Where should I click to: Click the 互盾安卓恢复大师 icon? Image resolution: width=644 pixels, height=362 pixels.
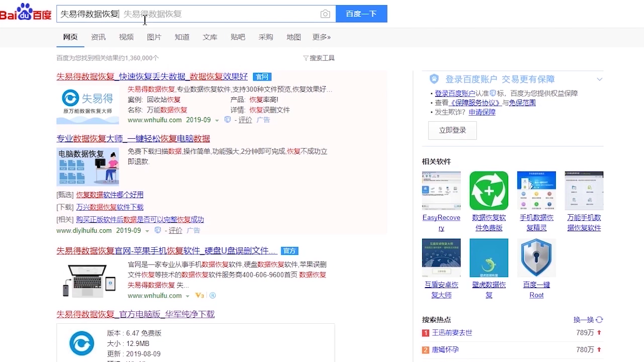[x=441, y=258]
